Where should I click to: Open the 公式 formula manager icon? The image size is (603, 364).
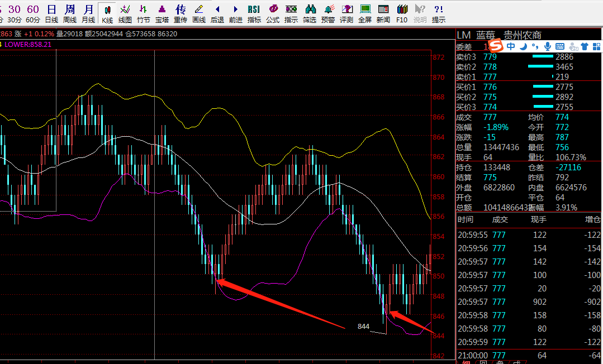tap(273, 13)
